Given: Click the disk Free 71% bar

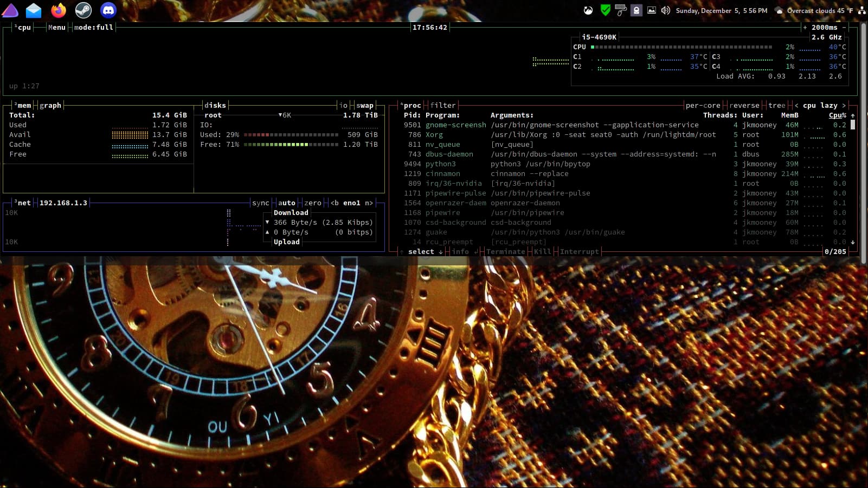Looking at the screenshot, I should 291,144.
